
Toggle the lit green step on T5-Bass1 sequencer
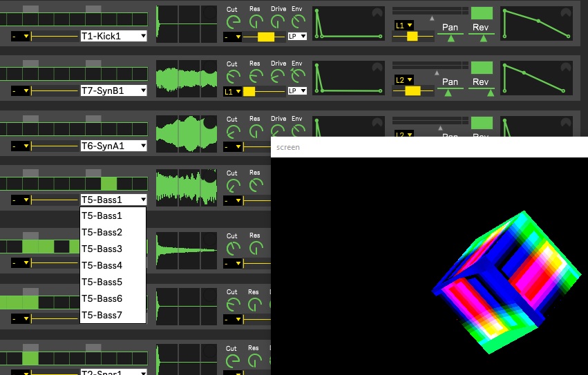pos(108,184)
